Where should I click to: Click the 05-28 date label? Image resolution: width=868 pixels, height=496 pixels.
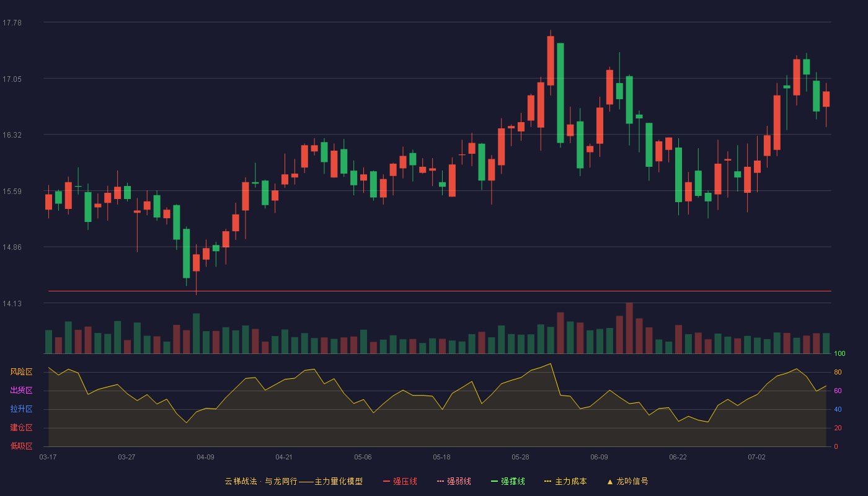520,457
